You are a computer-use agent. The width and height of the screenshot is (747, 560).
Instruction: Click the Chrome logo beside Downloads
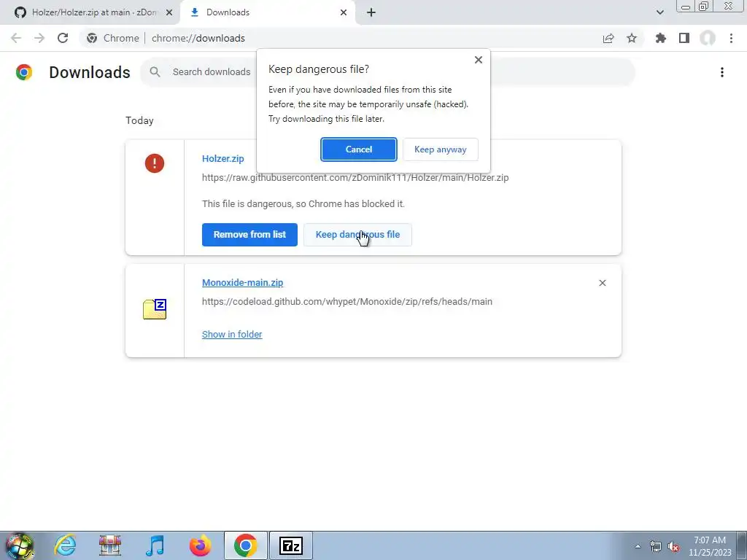click(24, 72)
